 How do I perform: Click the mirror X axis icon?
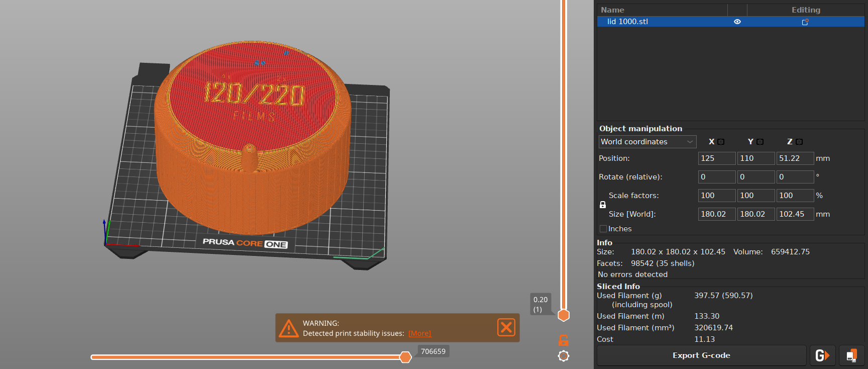click(x=721, y=142)
